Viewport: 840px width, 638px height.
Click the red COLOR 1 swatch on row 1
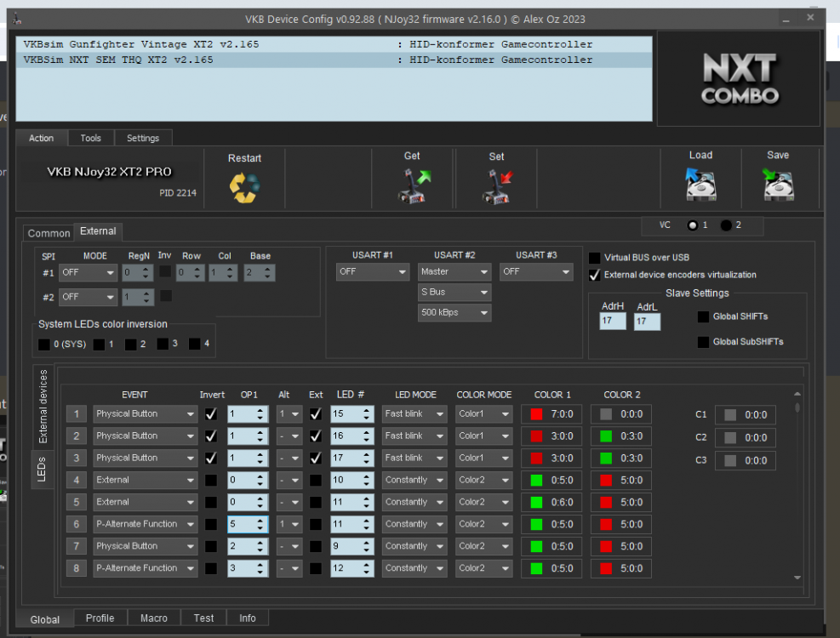click(536, 413)
